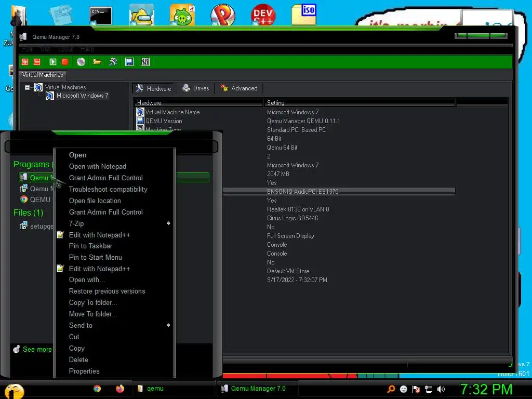Stop the VM with the red stop icon

[65, 62]
